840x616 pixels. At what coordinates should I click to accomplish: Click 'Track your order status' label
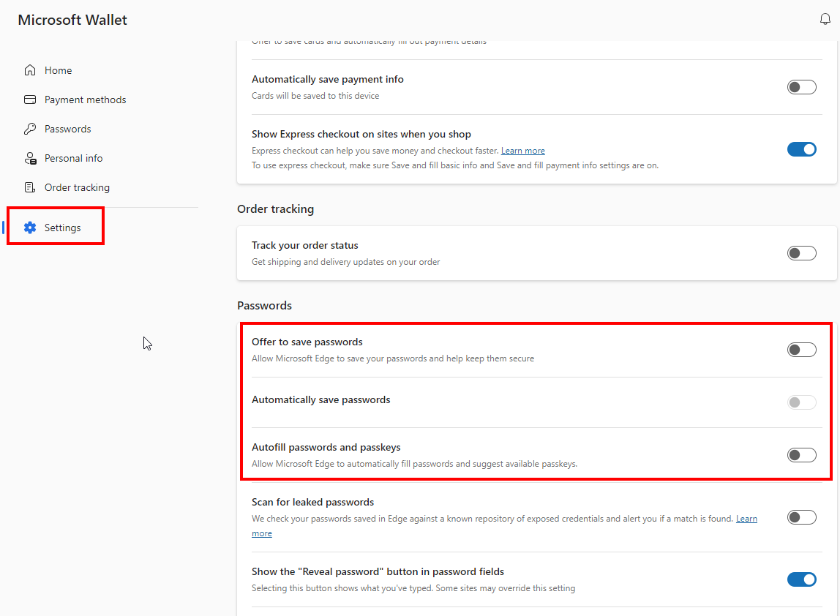[x=305, y=245]
